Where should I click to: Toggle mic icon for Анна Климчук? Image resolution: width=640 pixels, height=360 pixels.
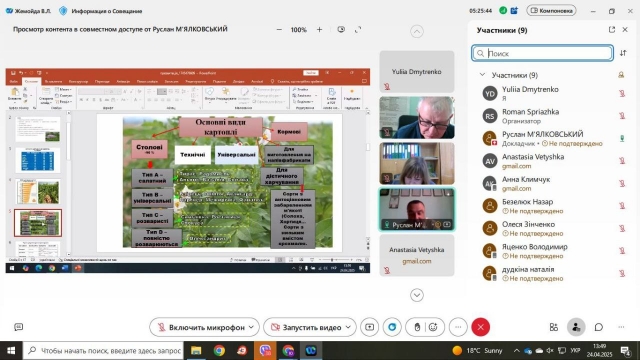[x=622, y=183]
